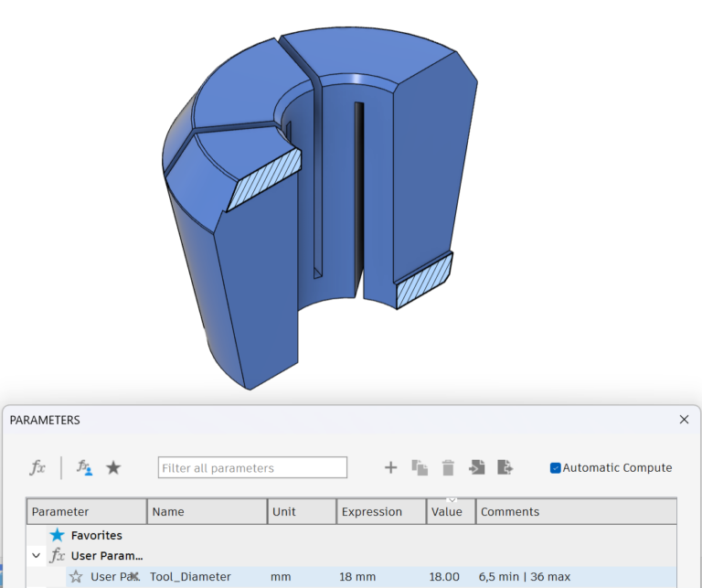Collapse the User Parameters group
The image size is (702, 588).
36,555
